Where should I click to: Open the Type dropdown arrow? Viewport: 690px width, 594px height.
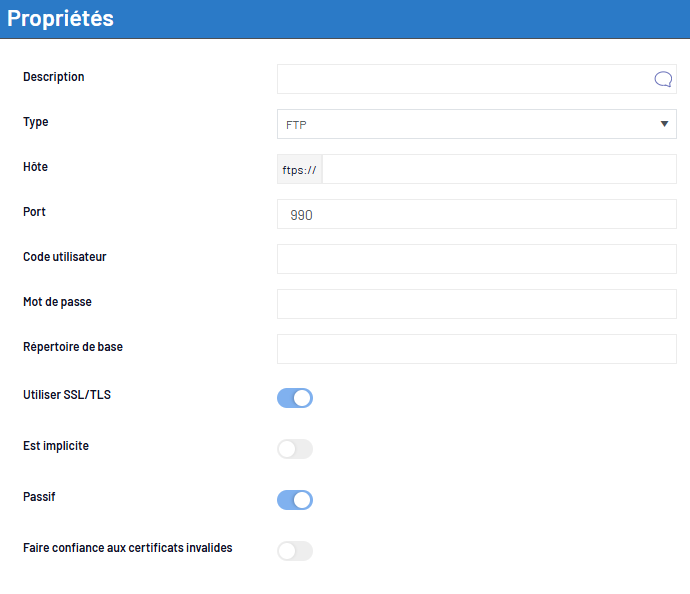(664, 124)
